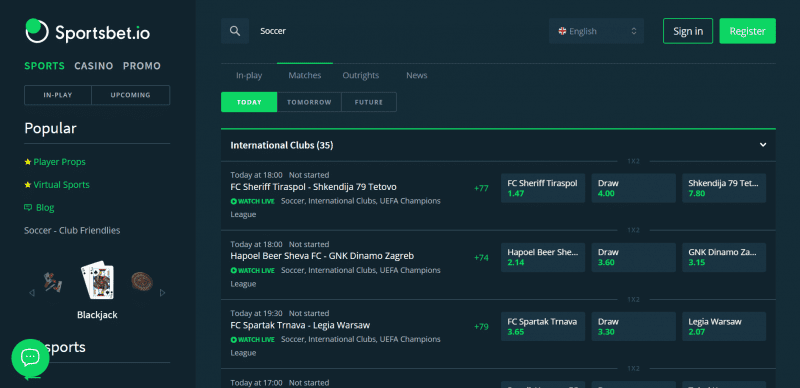Toggle the UPCOMING sidebar button
The width and height of the screenshot is (800, 388).
(131, 95)
